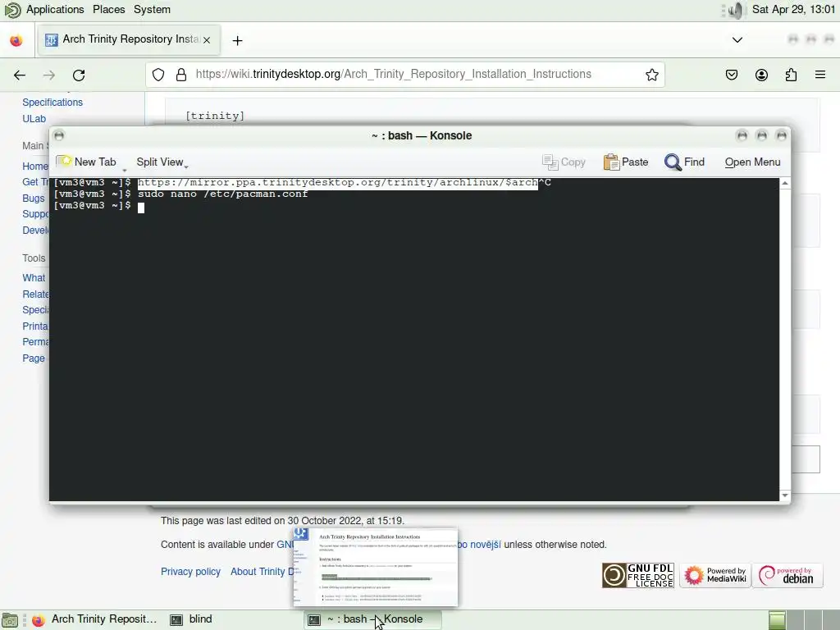
Task: Click the site security padlock icon
Action: [x=181, y=75]
